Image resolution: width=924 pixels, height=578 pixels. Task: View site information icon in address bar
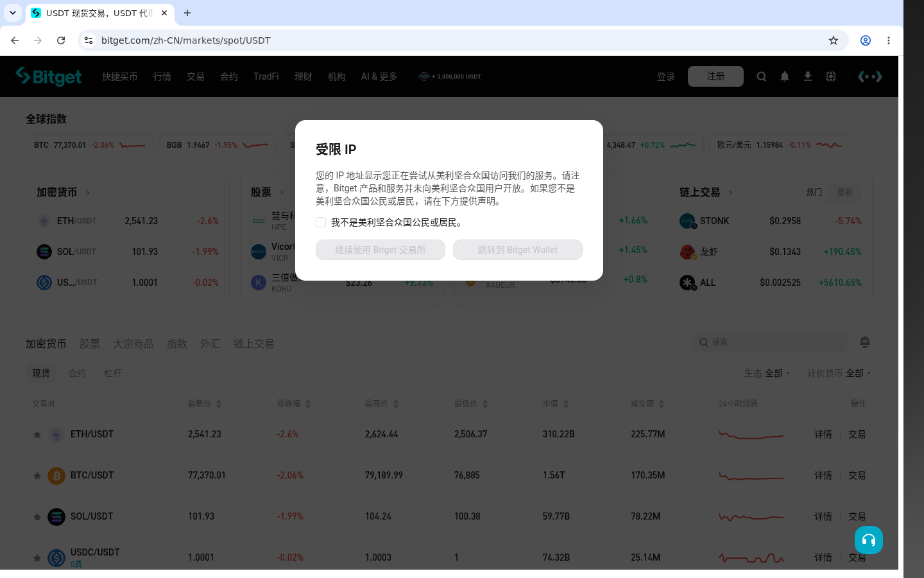(89, 40)
